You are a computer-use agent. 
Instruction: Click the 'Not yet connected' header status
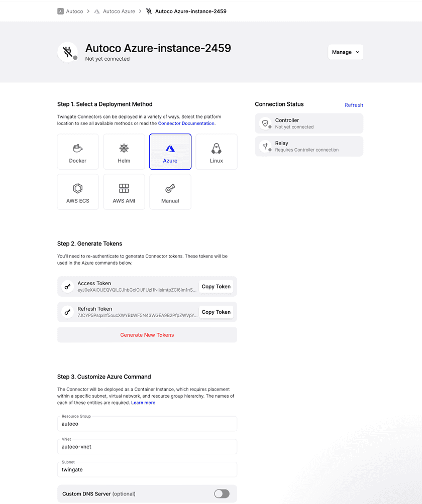point(108,59)
